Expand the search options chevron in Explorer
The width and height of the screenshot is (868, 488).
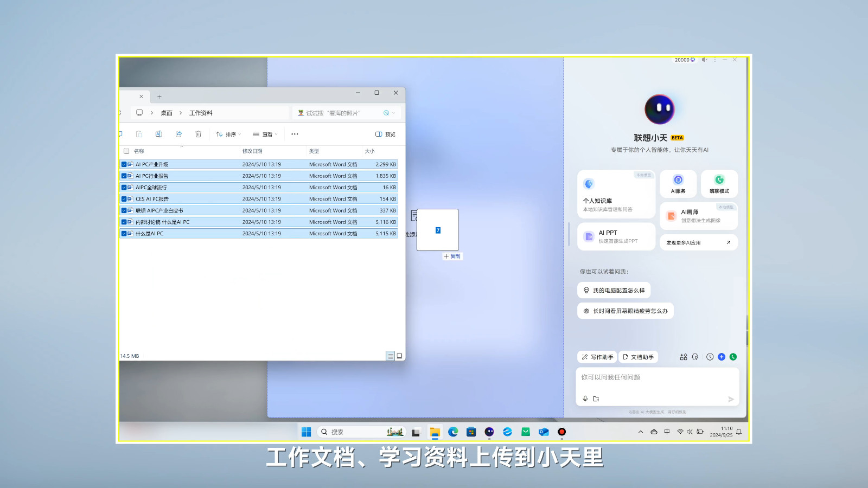pyautogui.click(x=394, y=113)
